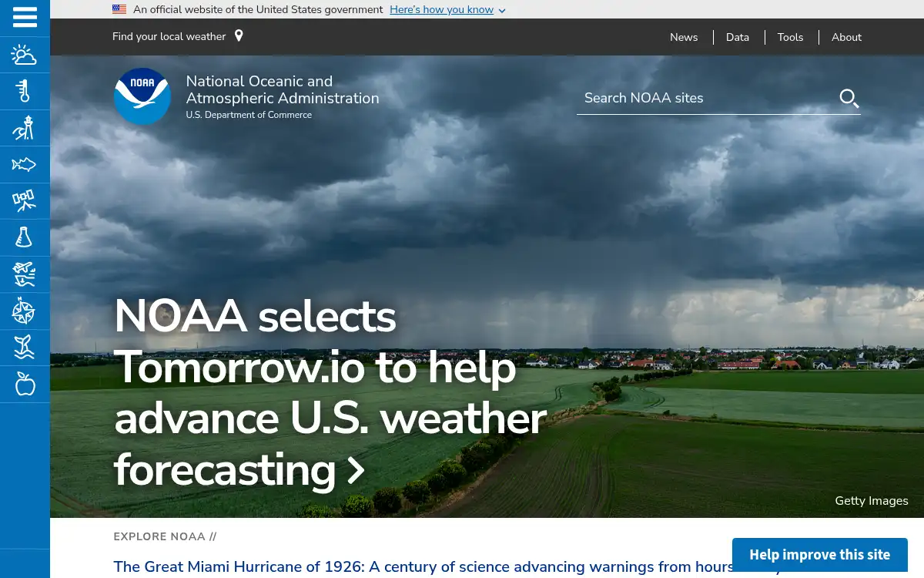
Task: Click the "EXPLORE NOAA //" heading
Action: 165,536
